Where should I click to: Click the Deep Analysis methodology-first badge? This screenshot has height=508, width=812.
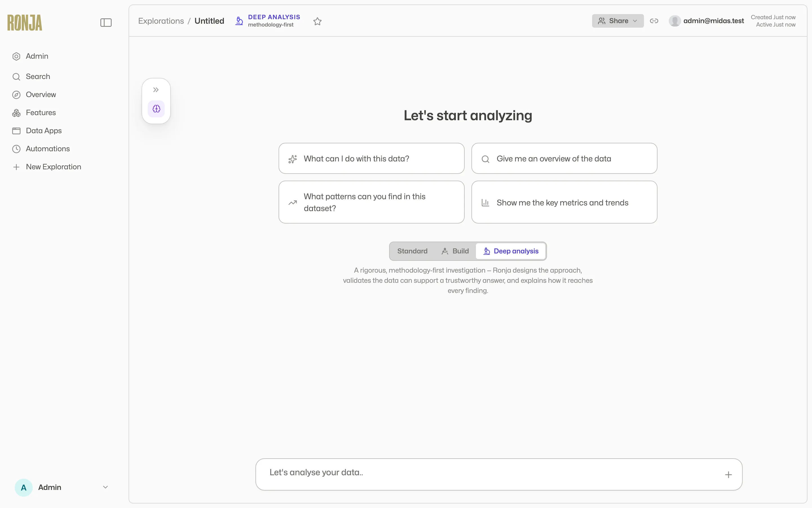pos(268,21)
